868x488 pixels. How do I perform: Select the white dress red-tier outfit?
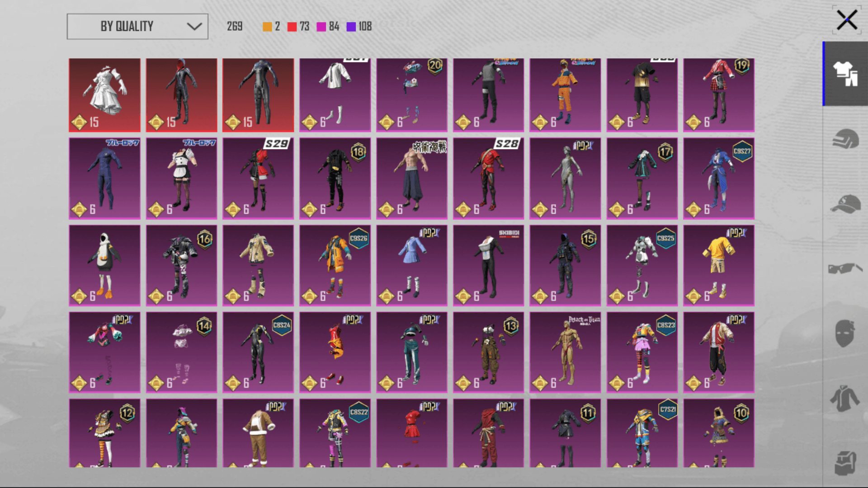[104, 95]
